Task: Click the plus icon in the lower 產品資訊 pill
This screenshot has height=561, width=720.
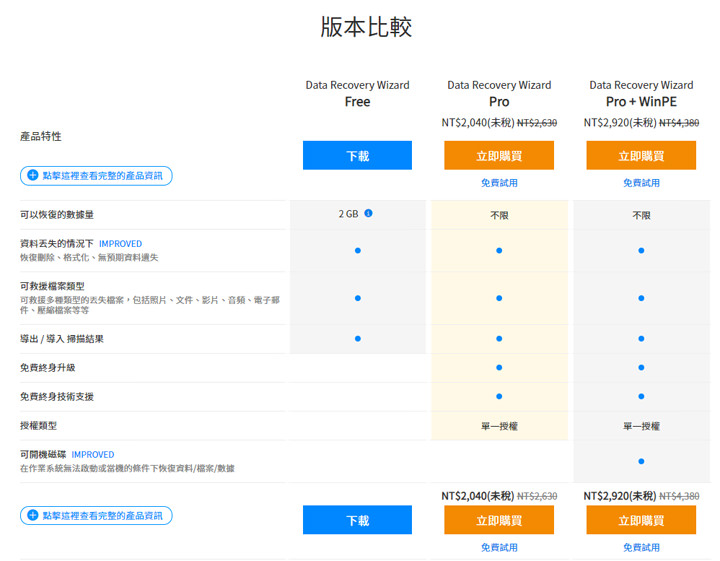Action: pos(32,516)
